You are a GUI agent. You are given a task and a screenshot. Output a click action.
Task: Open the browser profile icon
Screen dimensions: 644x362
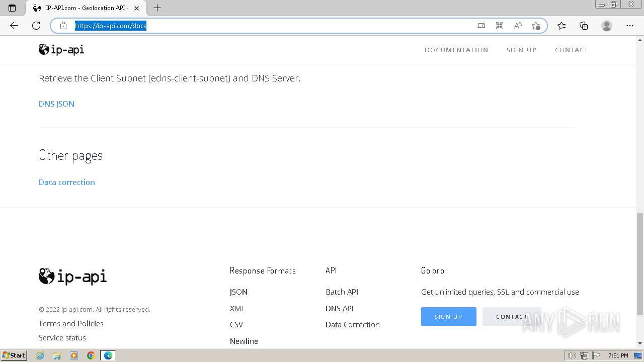click(607, 26)
